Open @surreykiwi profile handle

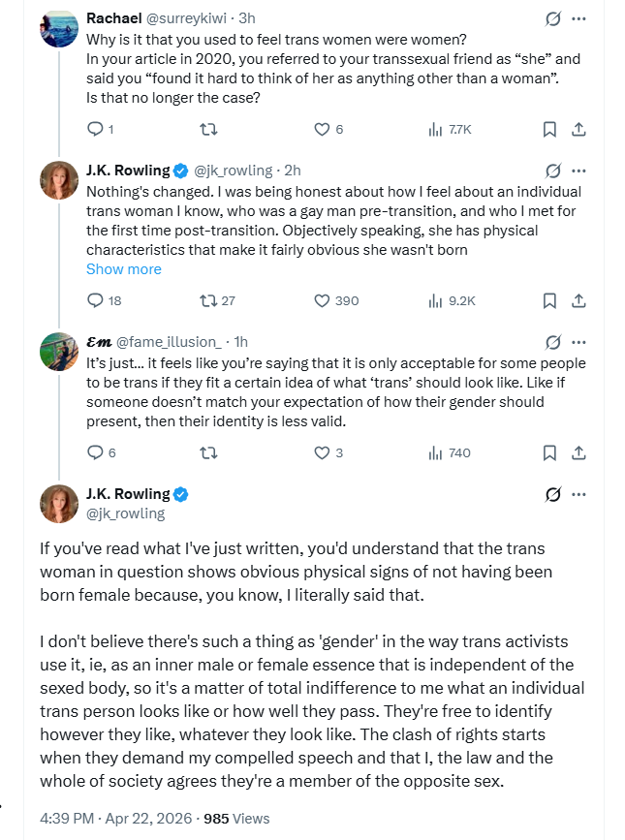(186, 18)
